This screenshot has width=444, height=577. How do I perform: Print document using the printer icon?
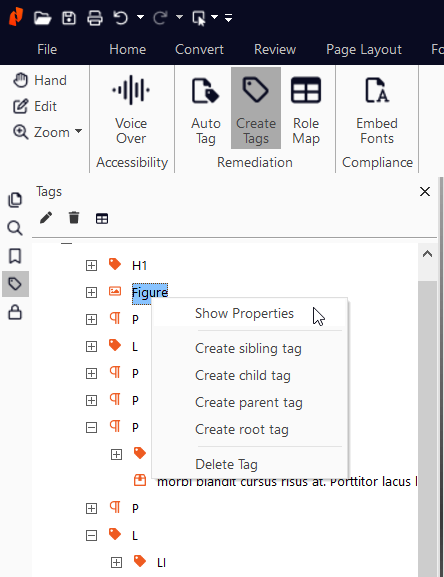tap(95, 18)
